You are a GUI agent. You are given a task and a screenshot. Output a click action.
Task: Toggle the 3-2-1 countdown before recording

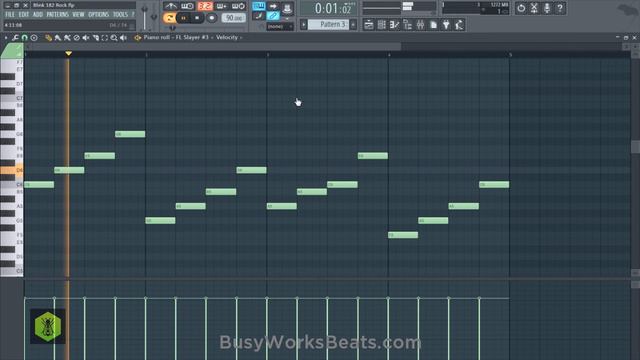pyautogui.click(x=205, y=6)
